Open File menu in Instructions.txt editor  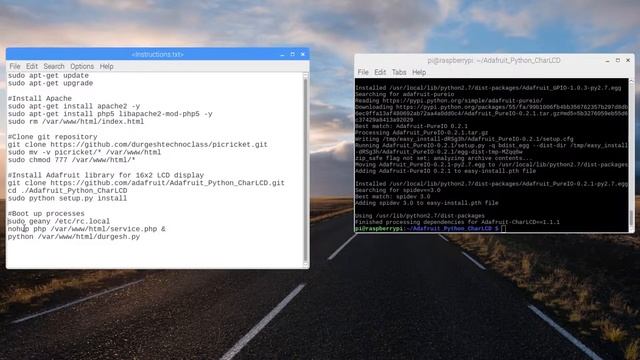[15, 66]
